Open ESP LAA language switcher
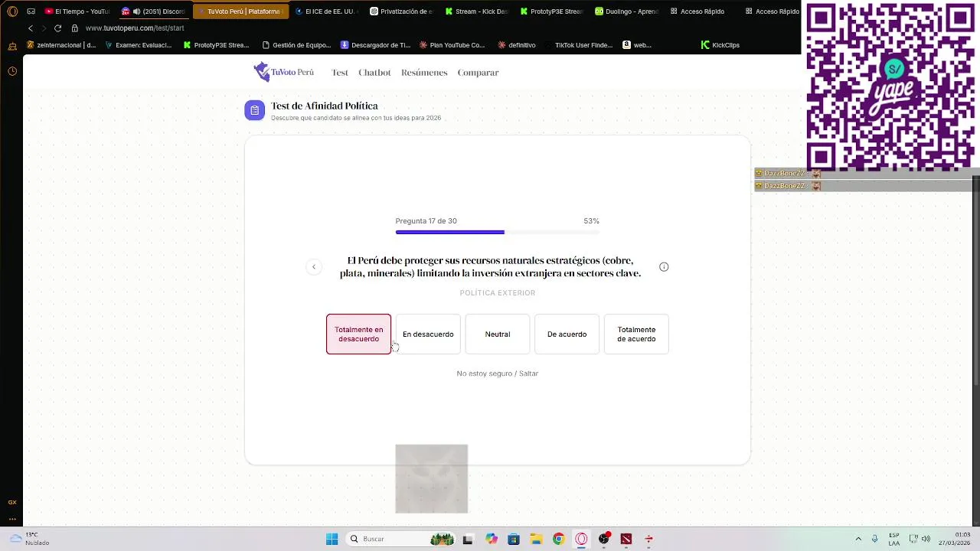Screen dimensions: 980x551 pyautogui.click(x=894, y=539)
